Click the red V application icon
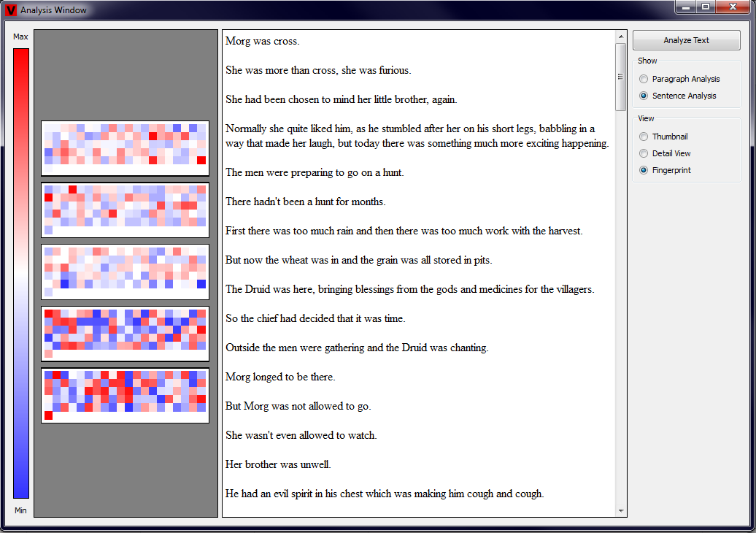The image size is (756, 533). pos(11,10)
